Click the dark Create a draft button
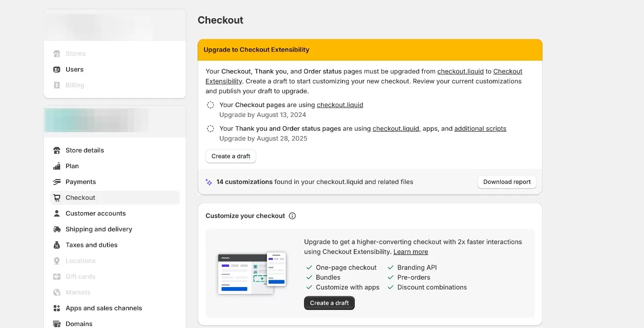644x328 pixels. click(329, 303)
